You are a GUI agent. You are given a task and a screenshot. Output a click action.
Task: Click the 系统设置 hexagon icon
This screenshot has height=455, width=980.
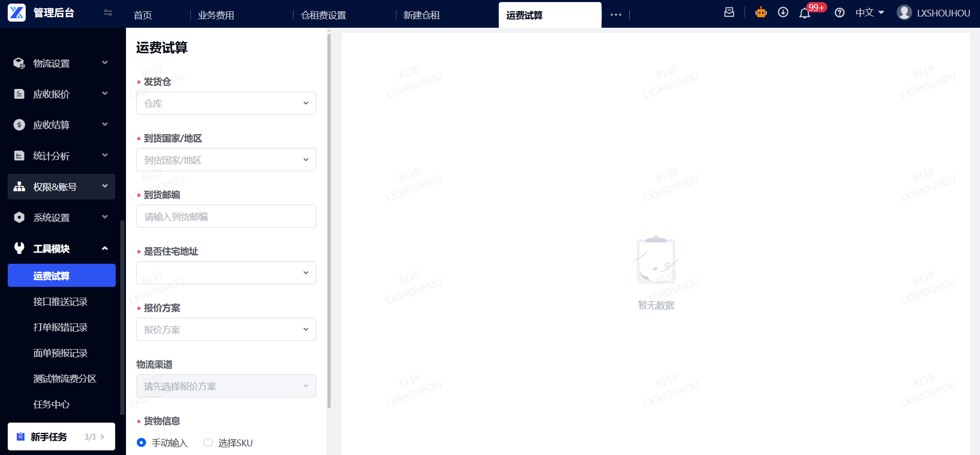[19, 217]
